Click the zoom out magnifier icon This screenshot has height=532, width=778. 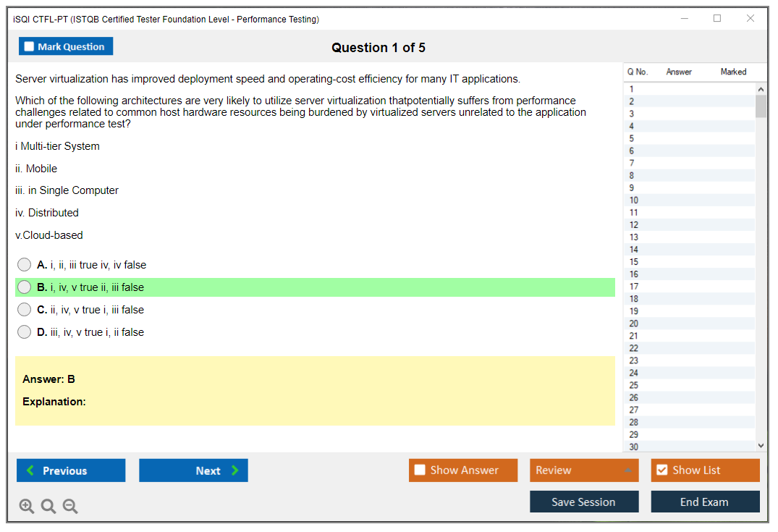tap(70, 506)
